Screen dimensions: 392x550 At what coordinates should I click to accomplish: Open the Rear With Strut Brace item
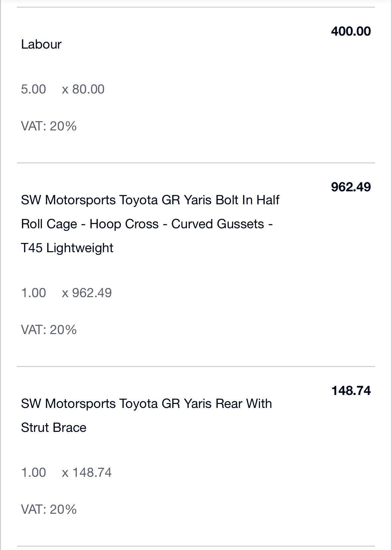(x=147, y=416)
